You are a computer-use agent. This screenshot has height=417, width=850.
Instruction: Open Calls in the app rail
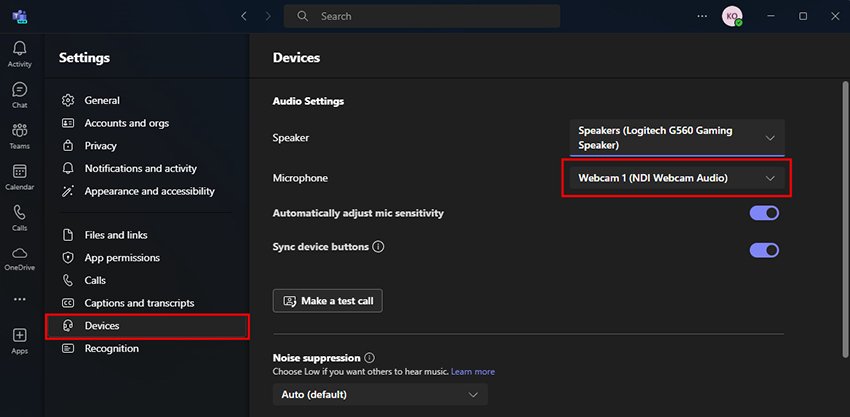(20, 217)
